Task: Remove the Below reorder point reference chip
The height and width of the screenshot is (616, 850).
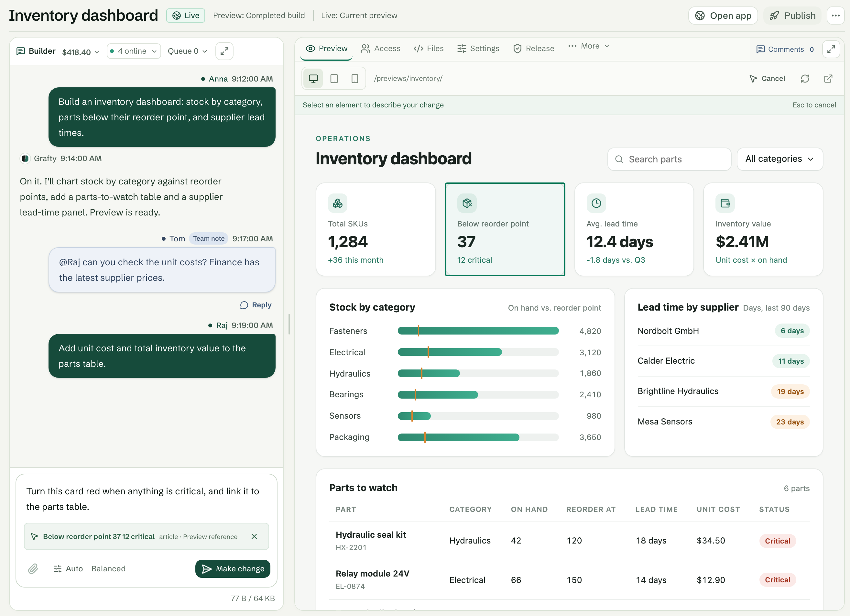Action: (254, 536)
